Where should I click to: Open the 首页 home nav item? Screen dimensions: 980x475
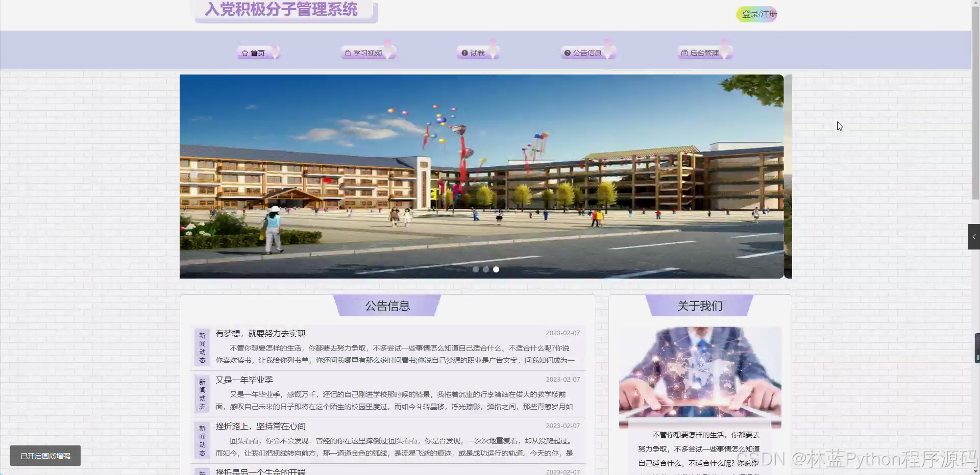[x=258, y=53]
